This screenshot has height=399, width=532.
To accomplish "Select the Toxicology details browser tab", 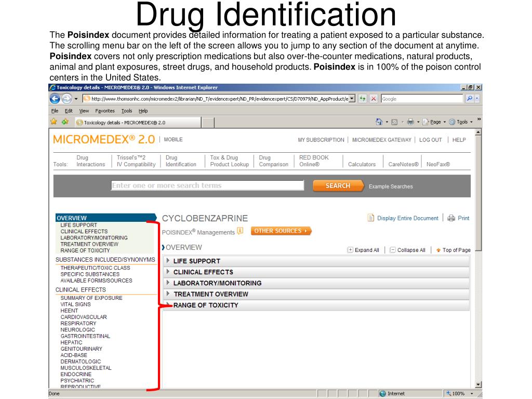I will pyautogui.click(x=138, y=123).
